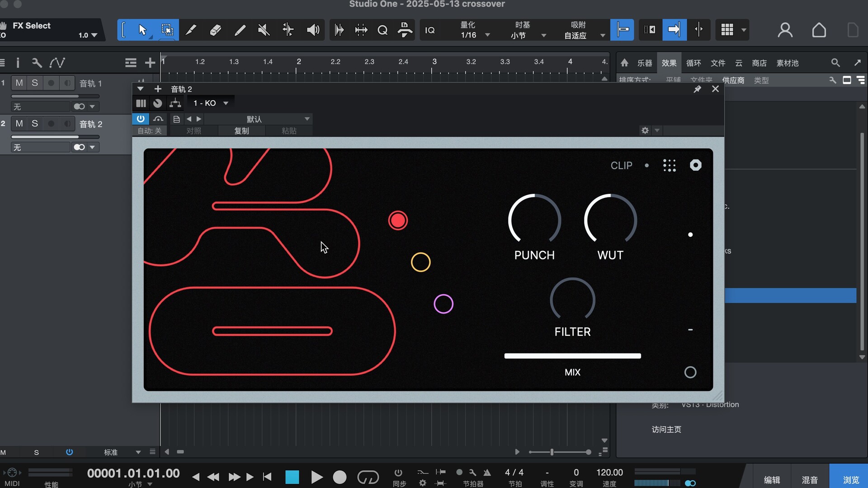Click the red circle node in plugin
The image size is (868, 488).
(x=398, y=221)
